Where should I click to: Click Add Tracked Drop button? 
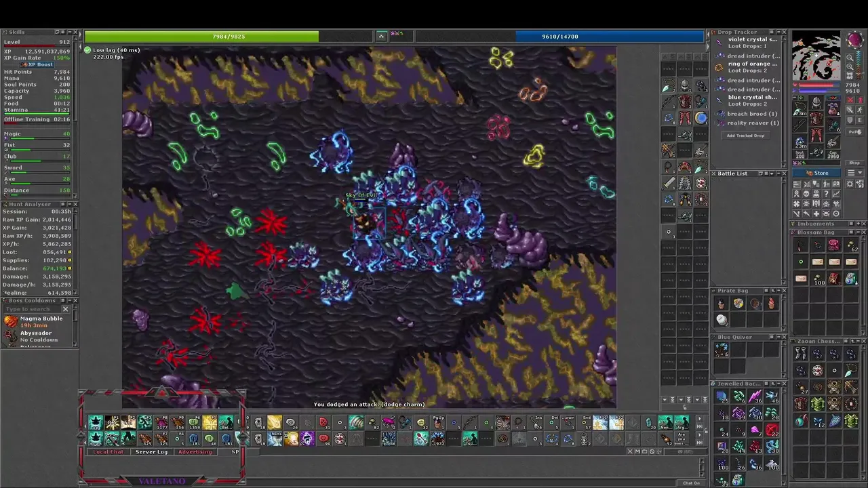745,136
